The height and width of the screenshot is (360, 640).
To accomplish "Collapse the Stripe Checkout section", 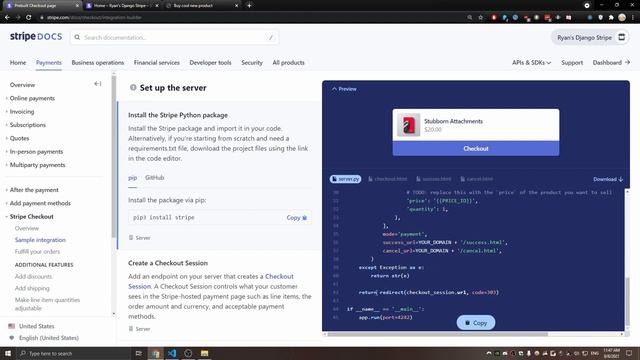I will pyautogui.click(x=31, y=216).
